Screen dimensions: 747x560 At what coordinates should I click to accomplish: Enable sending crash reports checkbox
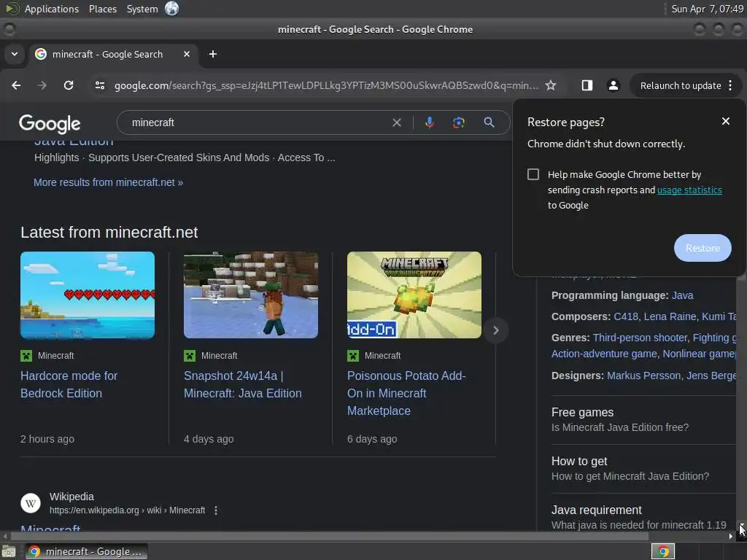tap(533, 174)
